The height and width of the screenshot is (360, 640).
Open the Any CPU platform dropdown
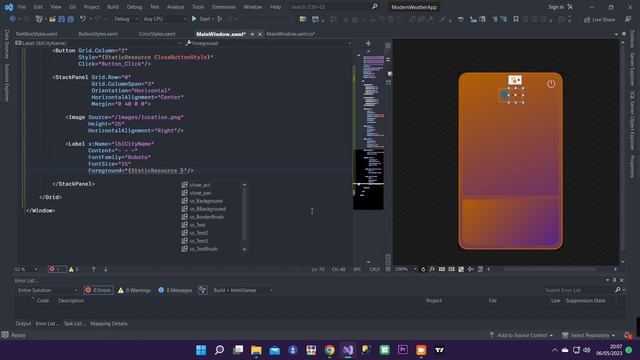tap(165, 19)
